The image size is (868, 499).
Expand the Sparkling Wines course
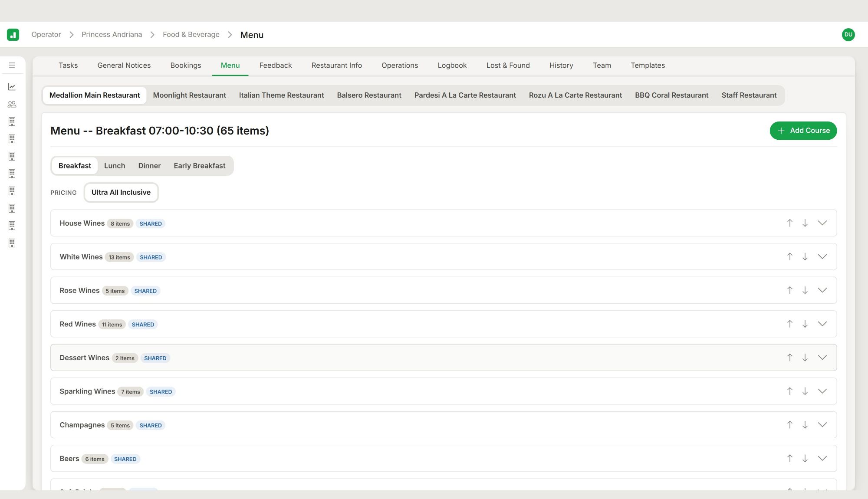[822, 391]
